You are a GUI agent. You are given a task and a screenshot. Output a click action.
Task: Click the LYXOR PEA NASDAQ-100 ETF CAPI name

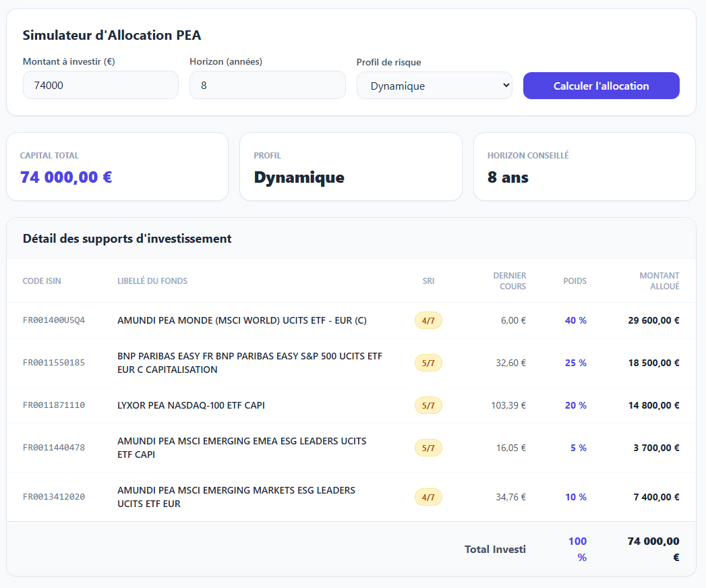click(191, 405)
